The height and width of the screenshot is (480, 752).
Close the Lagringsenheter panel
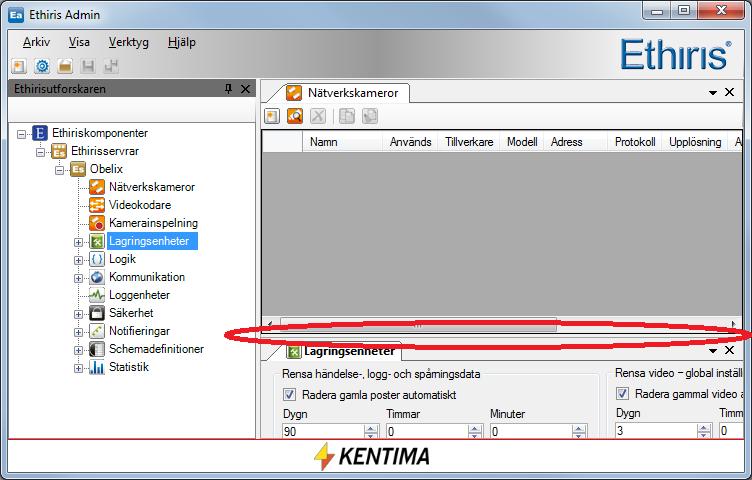[x=729, y=350]
